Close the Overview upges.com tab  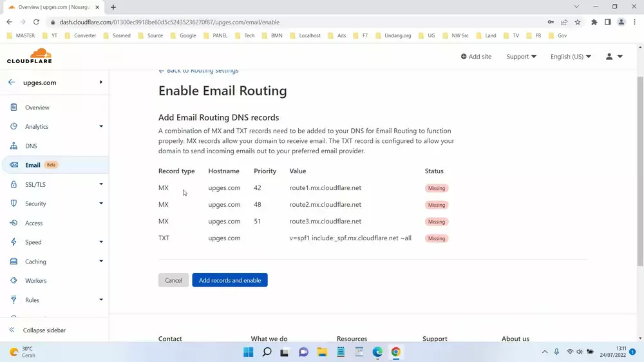pos(97,7)
